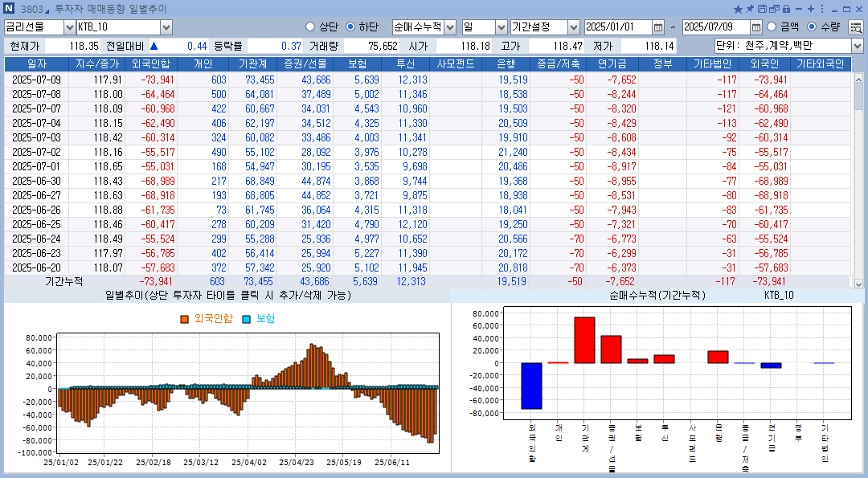
Task: Click the 연기금 column header
Action: (x=612, y=64)
